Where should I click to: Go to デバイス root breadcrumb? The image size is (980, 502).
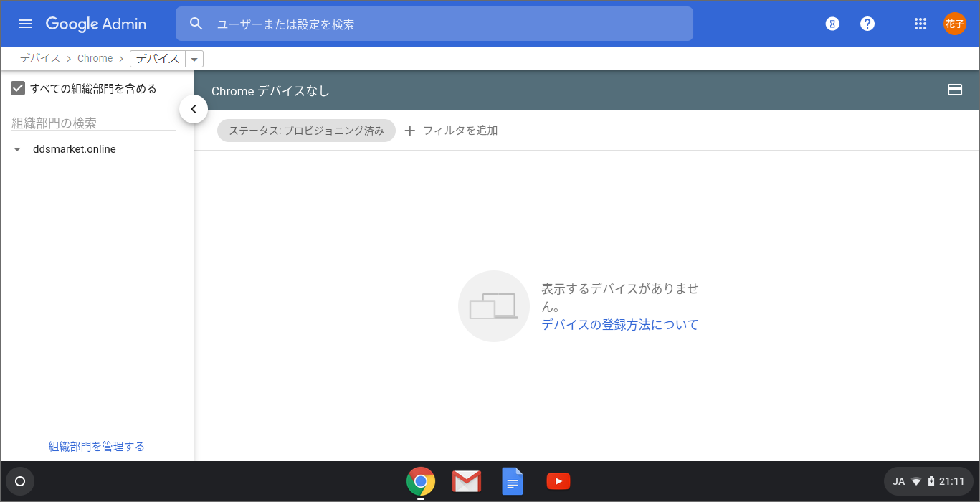pos(39,58)
